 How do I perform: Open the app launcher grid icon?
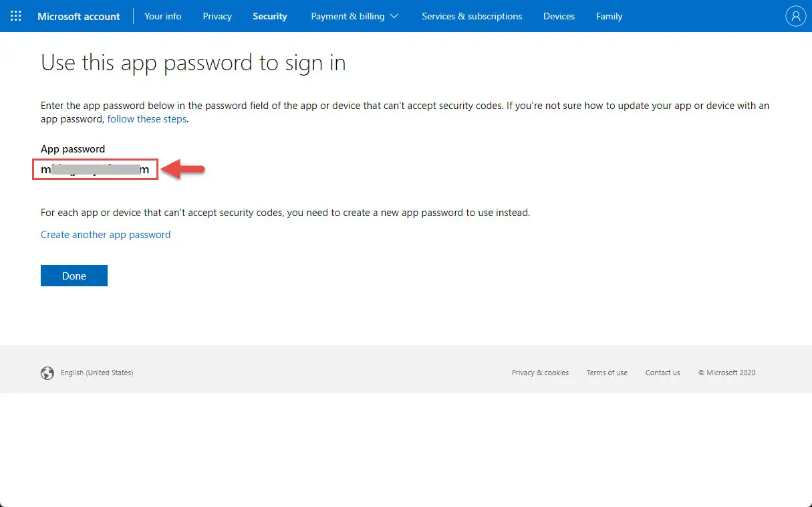point(16,16)
